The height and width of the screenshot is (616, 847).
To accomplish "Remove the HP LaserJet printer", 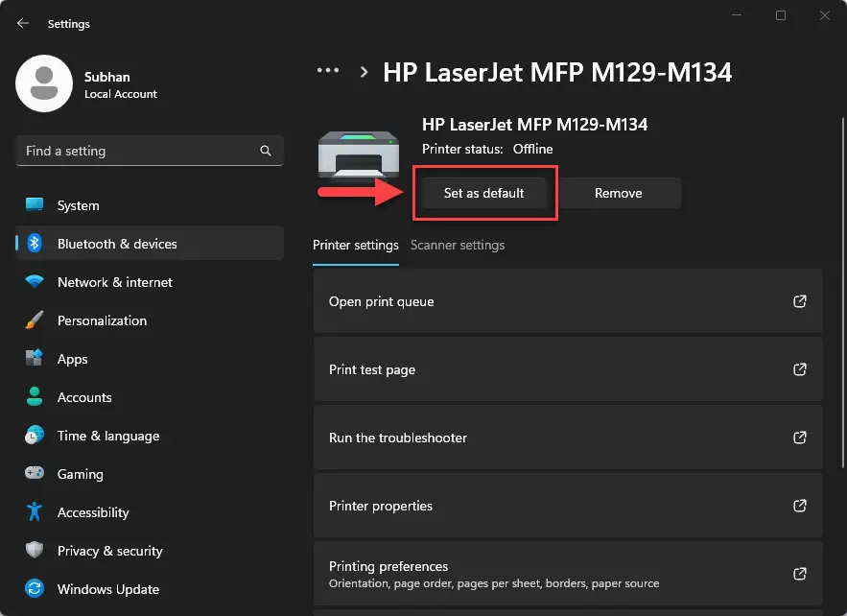I will tap(619, 194).
